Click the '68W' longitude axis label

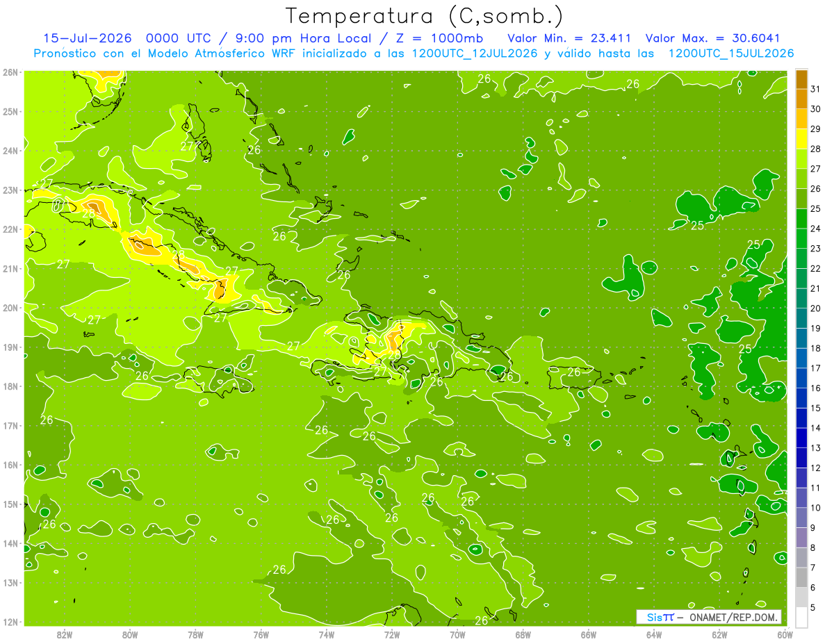(x=523, y=634)
